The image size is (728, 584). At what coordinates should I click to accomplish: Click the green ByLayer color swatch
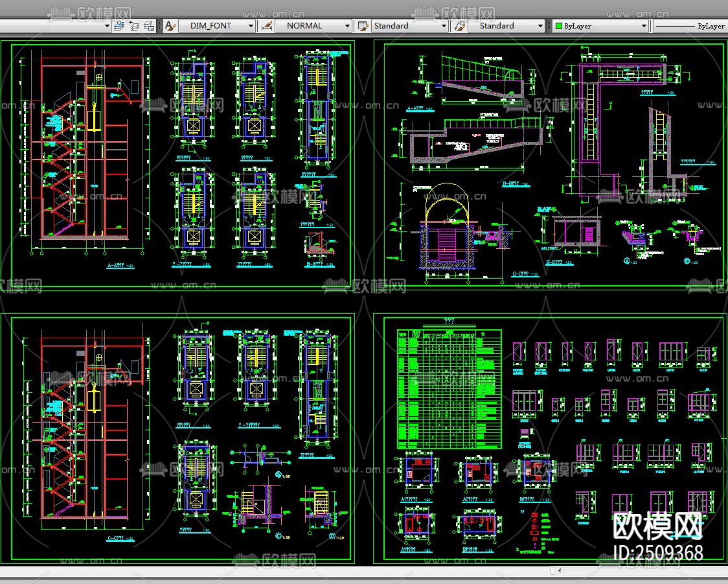coord(559,26)
